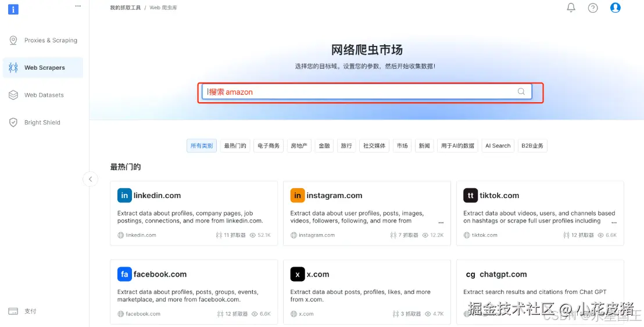The width and height of the screenshot is (644, 327).
Task: Click linkedin.com domain link with globe
Action: pyautogui.click(x=137, y=235)
